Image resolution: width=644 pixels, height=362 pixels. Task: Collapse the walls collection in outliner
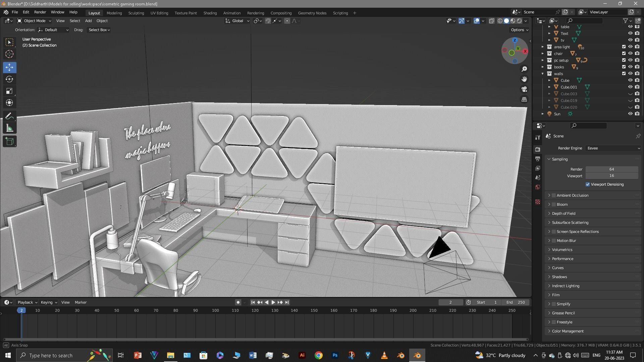tap(543, 74)
